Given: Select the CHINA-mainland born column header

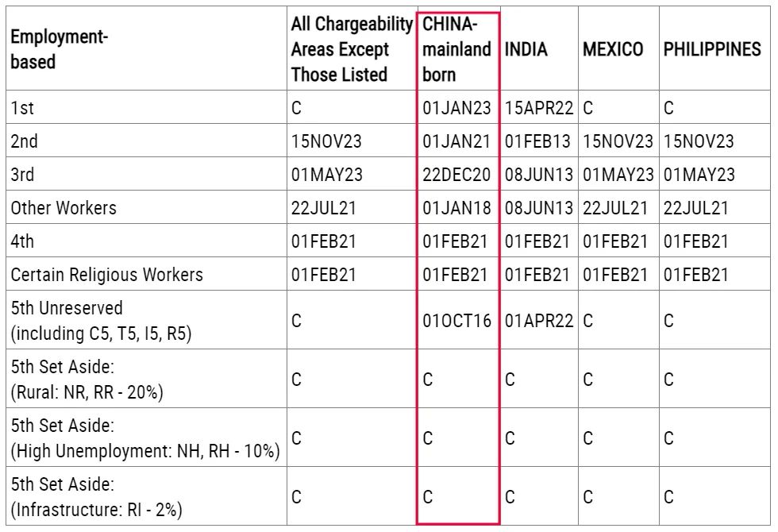Looking at the screenshot, I should (x=456, y=49).
